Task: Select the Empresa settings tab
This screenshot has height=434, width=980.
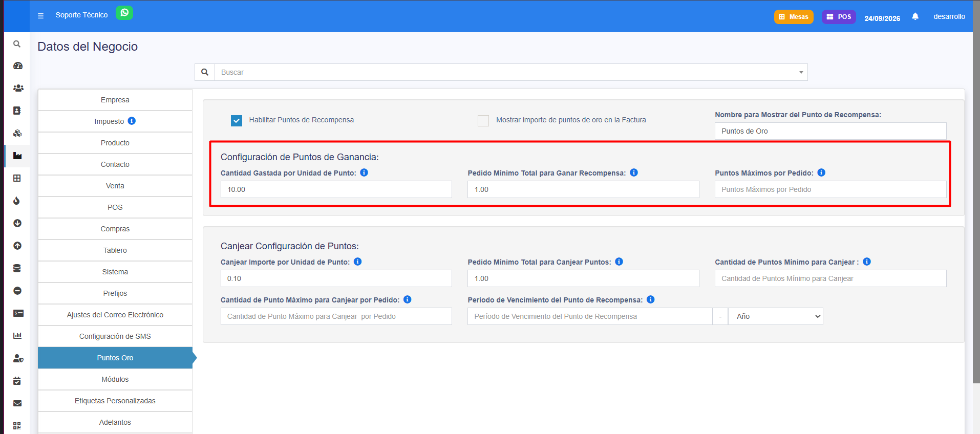Action: pos(115,100)
